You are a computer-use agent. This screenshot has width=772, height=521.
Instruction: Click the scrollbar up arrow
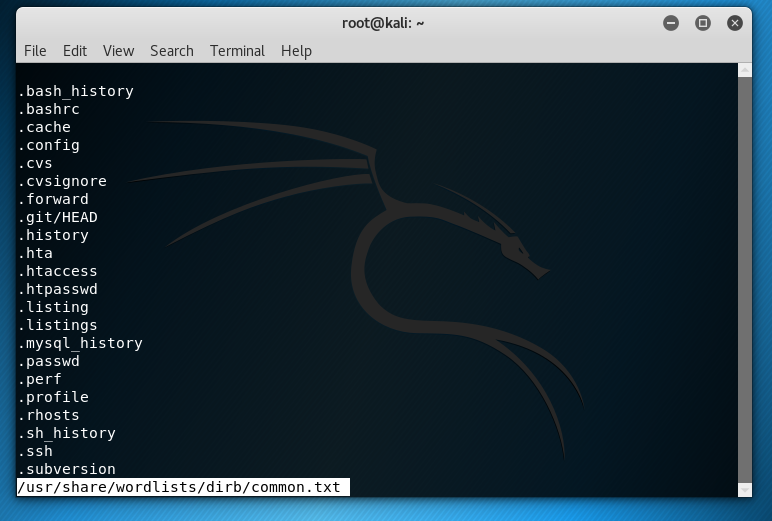pos(745,70)
